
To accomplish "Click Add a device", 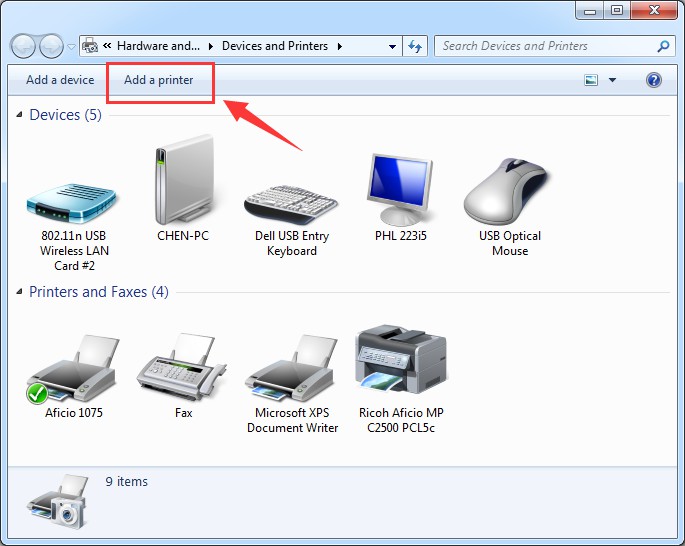I will [60, 80].
